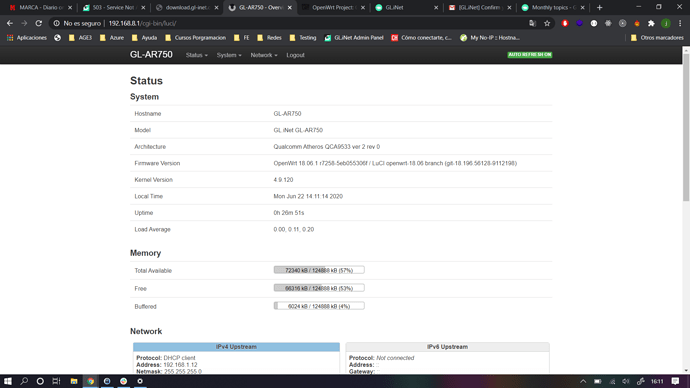Open the GLiNet Admin Panel bookmark

pos(354,38)
